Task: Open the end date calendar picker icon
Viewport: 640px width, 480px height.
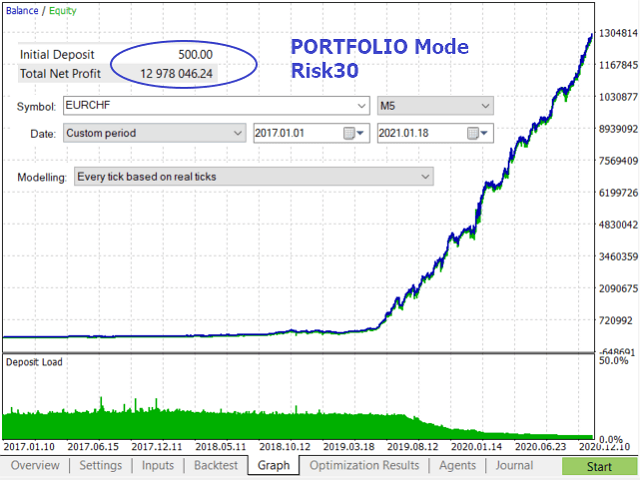Action: tap(478, 133)
